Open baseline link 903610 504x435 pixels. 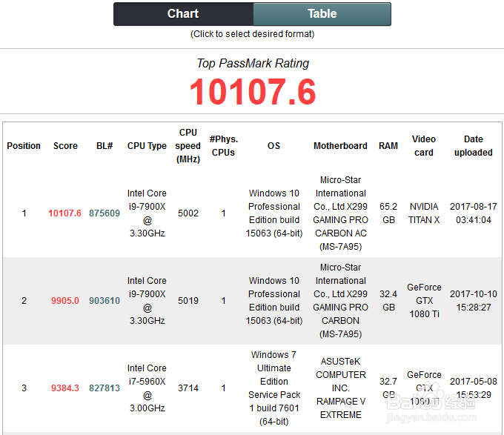pos(105,301)
